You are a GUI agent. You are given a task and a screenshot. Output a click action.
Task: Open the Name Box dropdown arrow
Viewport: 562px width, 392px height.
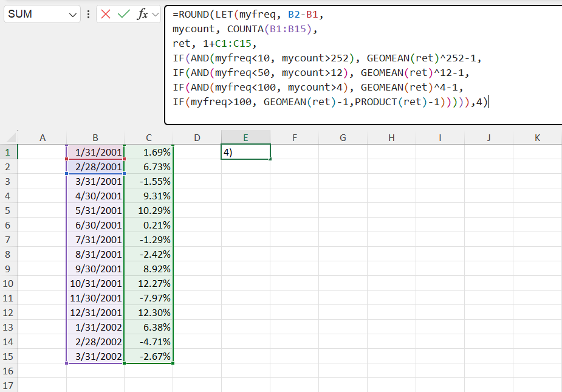(x=74, y=14)
